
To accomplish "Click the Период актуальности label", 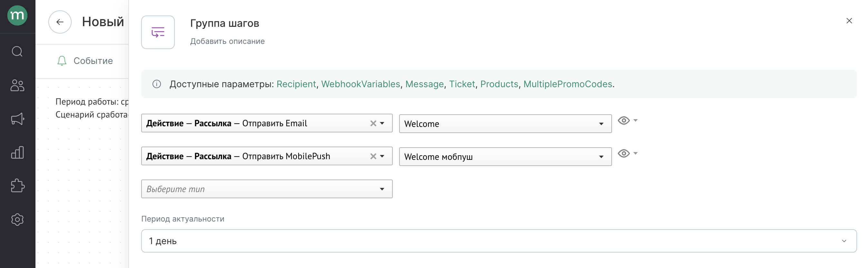I will pyautogui.click(x=182, y=219).
